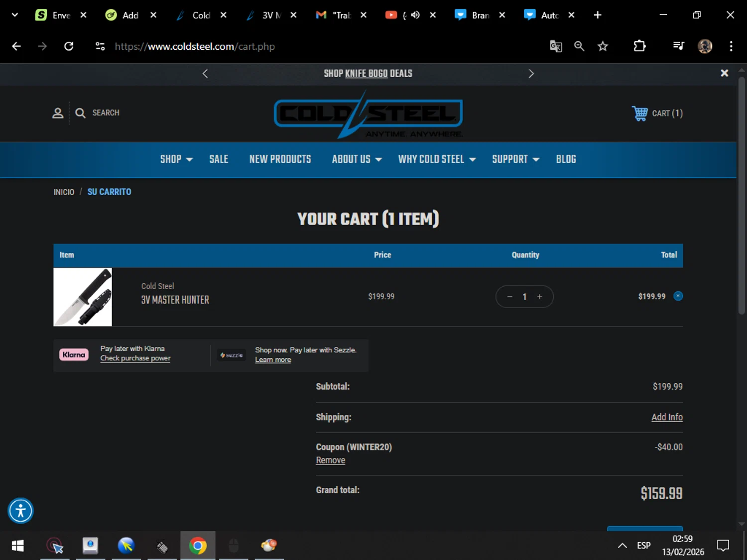This screenshot has height=560, width=747.
Task: Open NEW PRODUCTS page
Action: (x=280, y=159)
